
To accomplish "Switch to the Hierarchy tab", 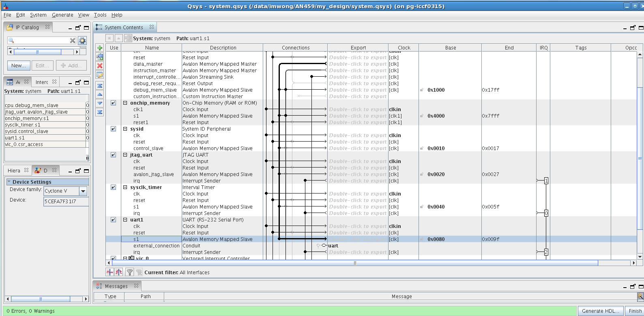I will tap(14, 171).
